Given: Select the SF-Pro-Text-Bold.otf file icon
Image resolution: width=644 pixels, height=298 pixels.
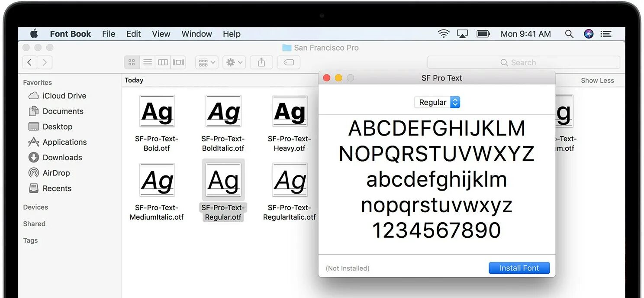Looking at the screenshot, I should (157, 111).
